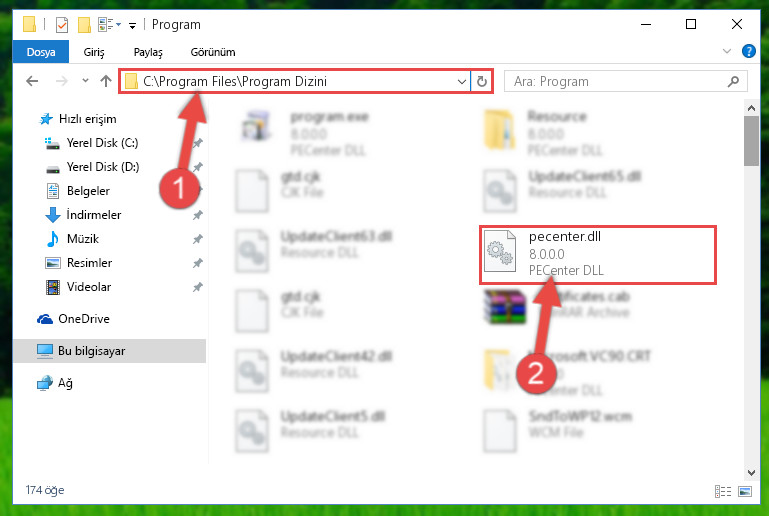
Task: Expand the ribbon with the chevron
Action: click(727, 51)
